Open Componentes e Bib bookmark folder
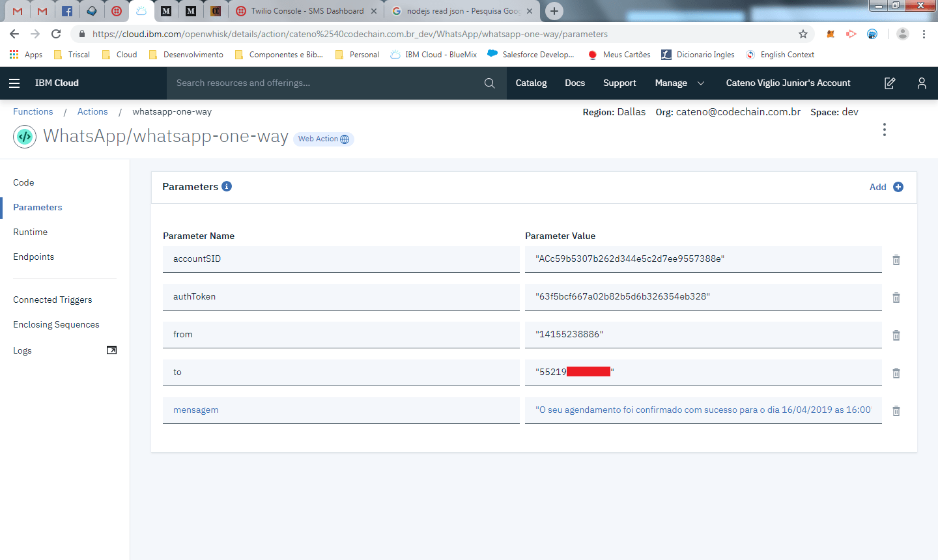Image resolution: width=938 pixels, height=560 pixels. click(279, 55)
